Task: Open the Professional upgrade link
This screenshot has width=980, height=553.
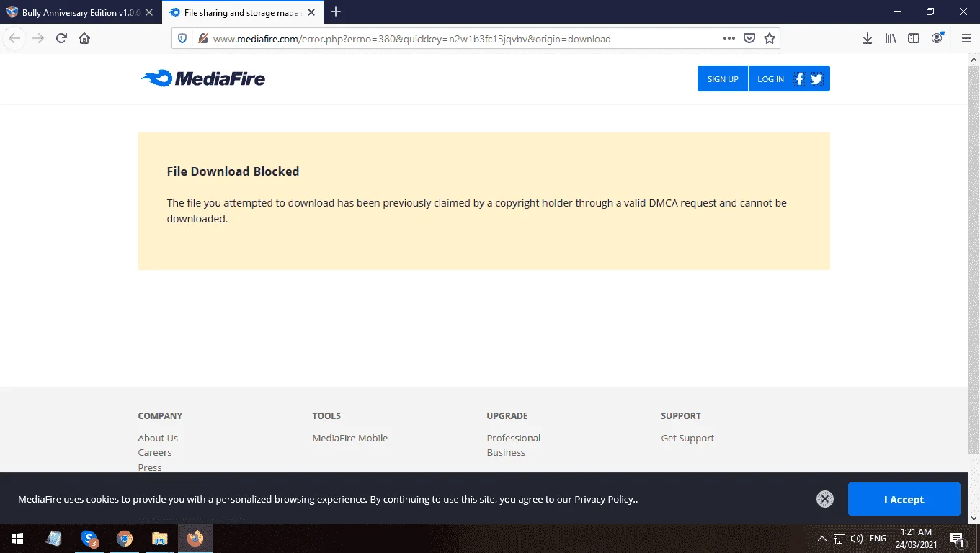Action: click(514, 438)
